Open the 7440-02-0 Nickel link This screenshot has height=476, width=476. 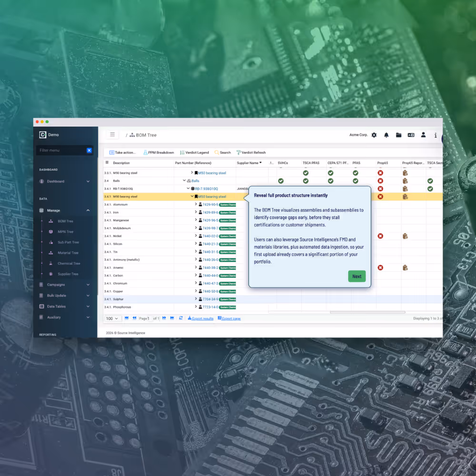(210, 236)
